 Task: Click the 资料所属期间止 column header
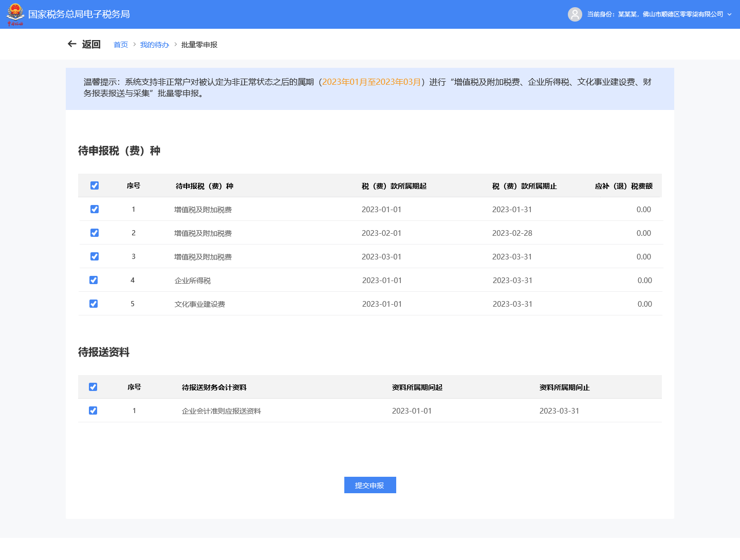[x=565, y=387]
